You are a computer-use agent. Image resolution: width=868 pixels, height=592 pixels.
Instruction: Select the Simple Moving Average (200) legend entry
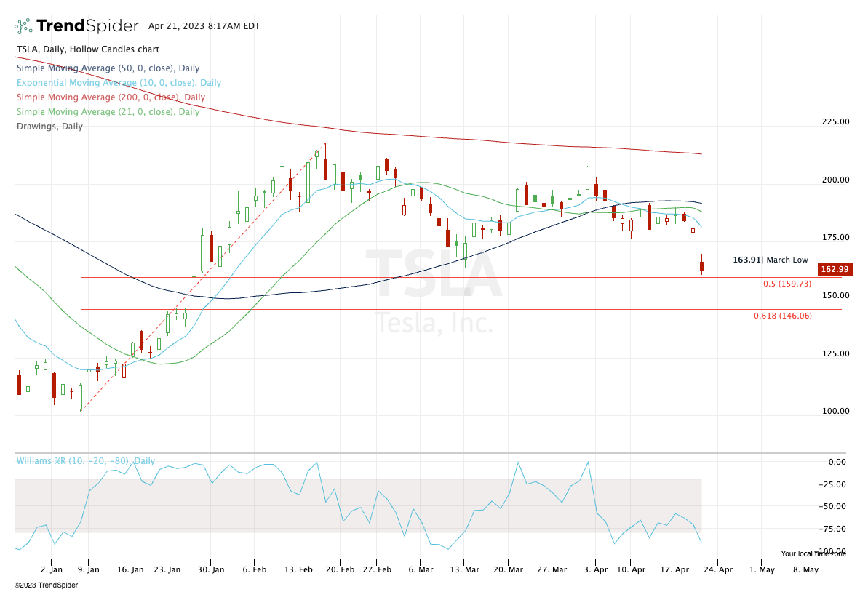(x=111, y=97)
